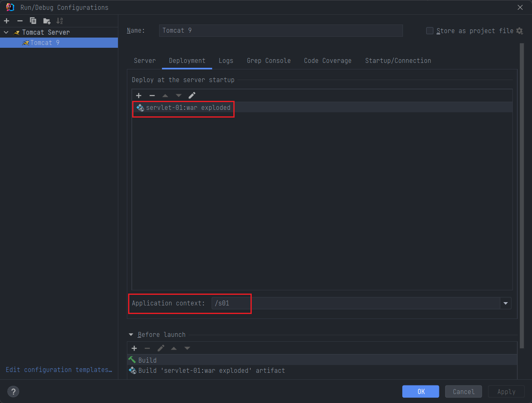Confirm with the OK button
Screen dimensions: 532x403
[421, 392]
